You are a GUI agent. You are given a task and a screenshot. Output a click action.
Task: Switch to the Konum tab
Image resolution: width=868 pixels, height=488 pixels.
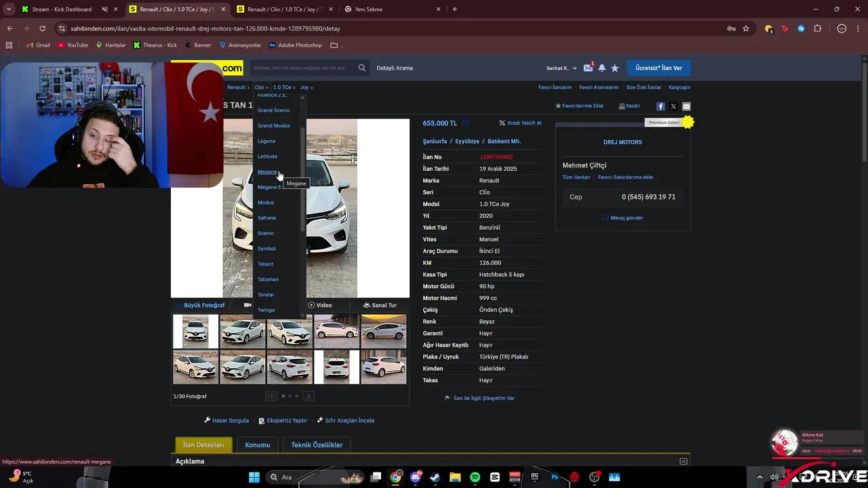257,445
